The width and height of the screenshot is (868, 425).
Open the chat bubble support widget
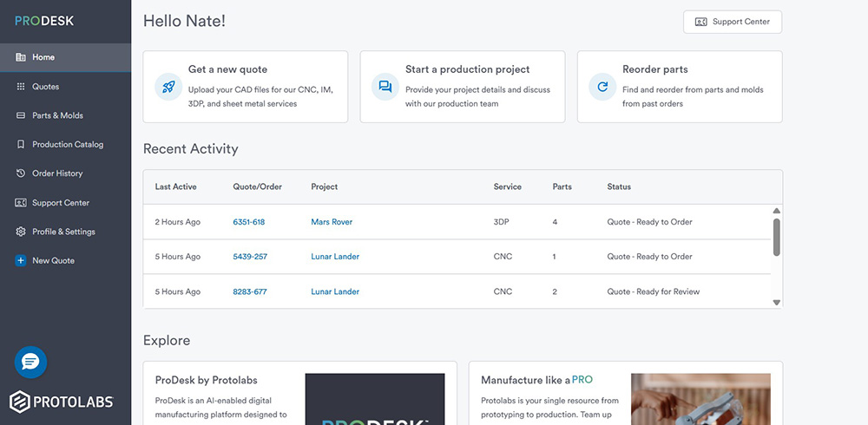30,362
